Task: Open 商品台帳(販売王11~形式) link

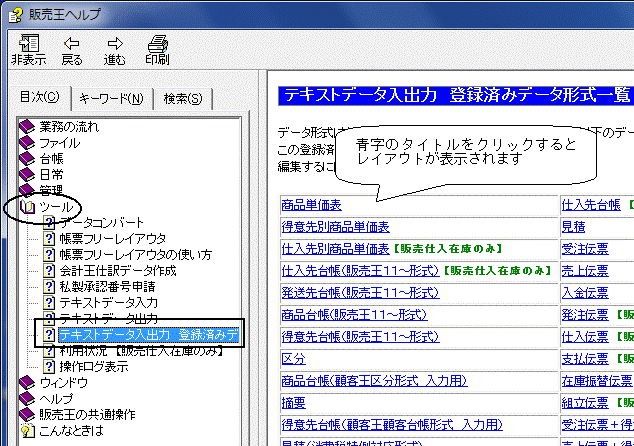Action: [x=354, y=315]
